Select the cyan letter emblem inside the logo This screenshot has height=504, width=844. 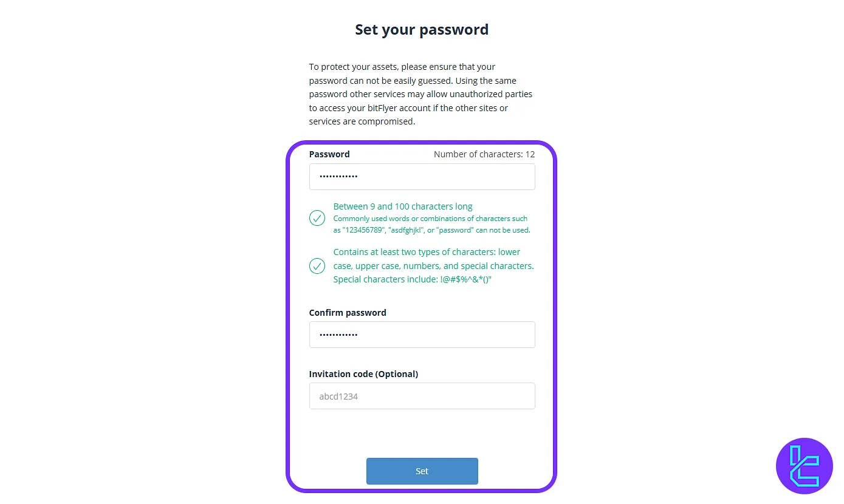click(x=805, y=466)
